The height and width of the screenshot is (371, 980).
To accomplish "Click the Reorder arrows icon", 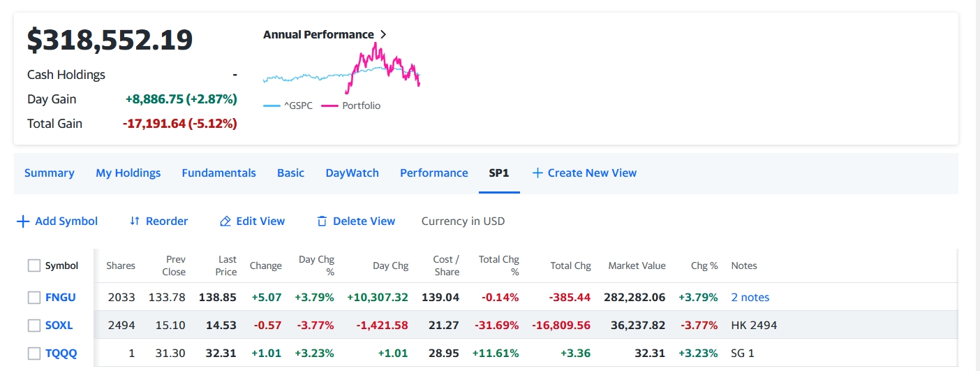I will [x=135, y=221].
